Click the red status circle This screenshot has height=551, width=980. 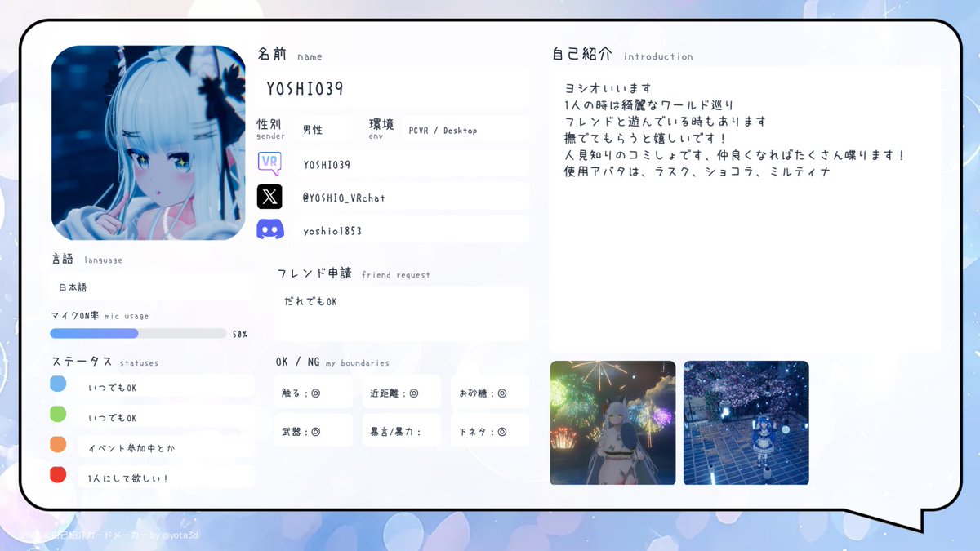point(58,474)
